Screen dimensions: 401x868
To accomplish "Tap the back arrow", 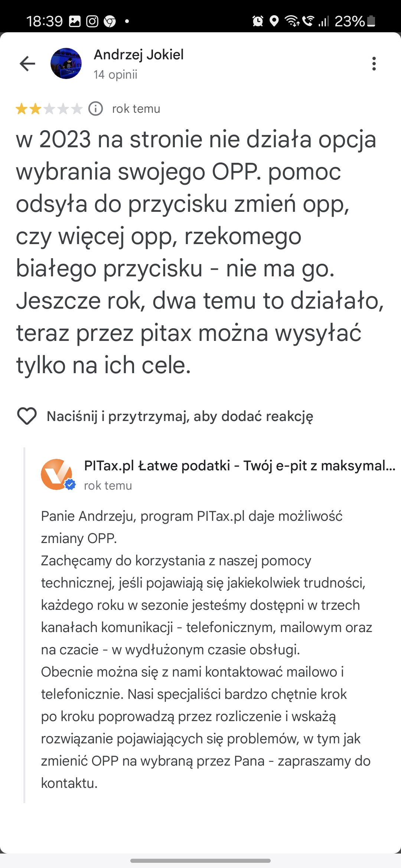I will (27, 63).
